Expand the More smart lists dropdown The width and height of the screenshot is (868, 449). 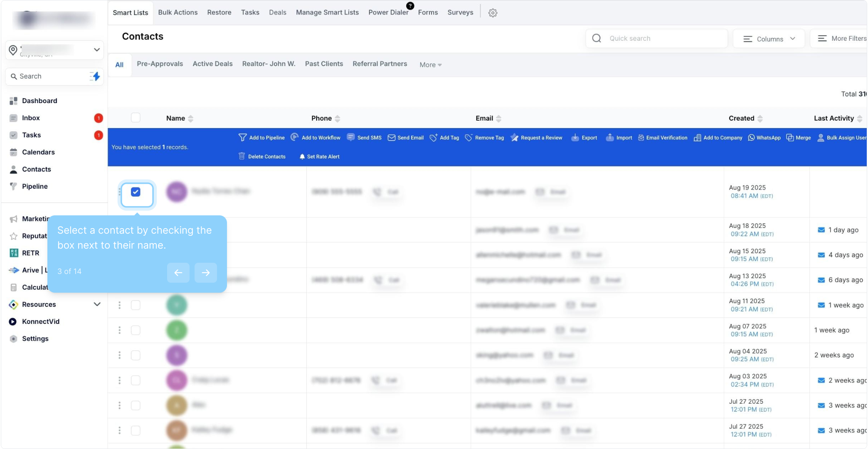[x=430, y=65]
